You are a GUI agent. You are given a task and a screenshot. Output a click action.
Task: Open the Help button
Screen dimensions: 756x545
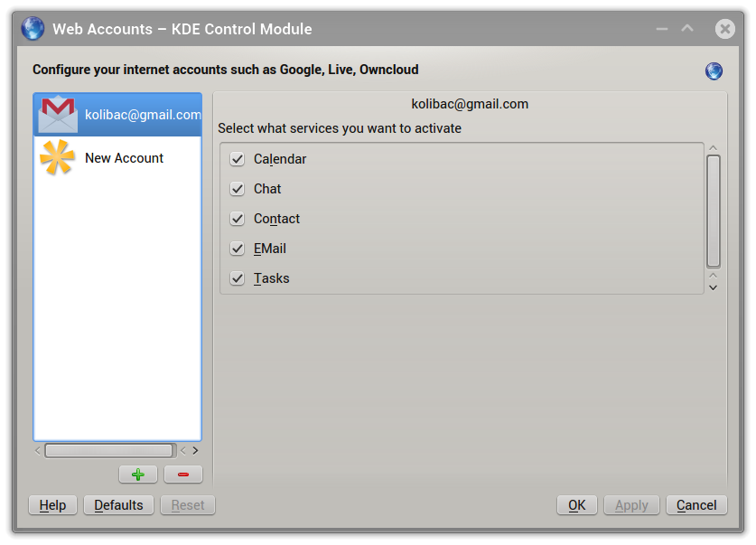[52, 505]
